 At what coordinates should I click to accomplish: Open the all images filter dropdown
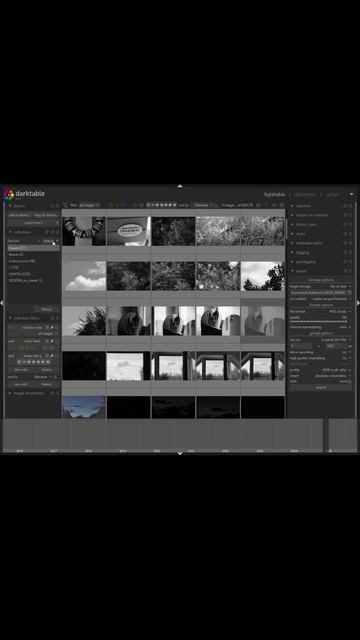[x=89, y=205]
